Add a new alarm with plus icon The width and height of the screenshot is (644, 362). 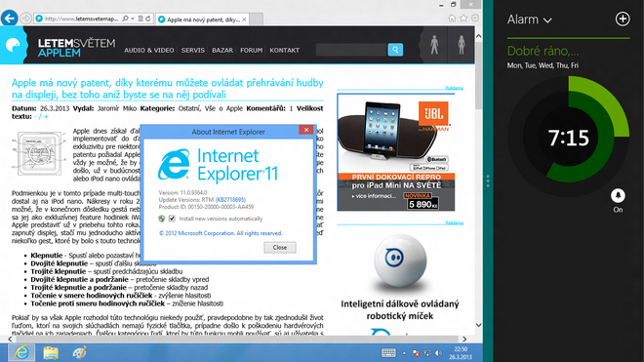tap(623, 19)
